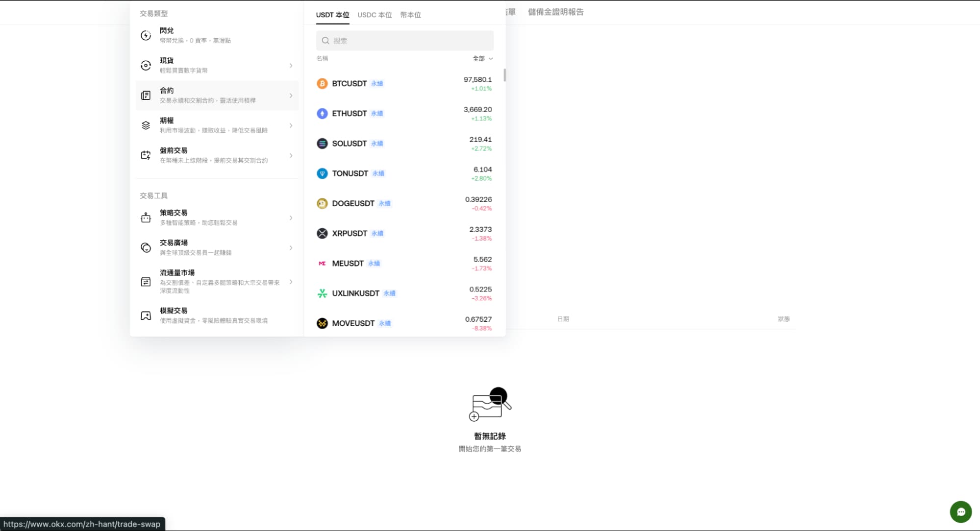Switch to the 幣本位 tab

pyautogui.click(x=410, y=15)
